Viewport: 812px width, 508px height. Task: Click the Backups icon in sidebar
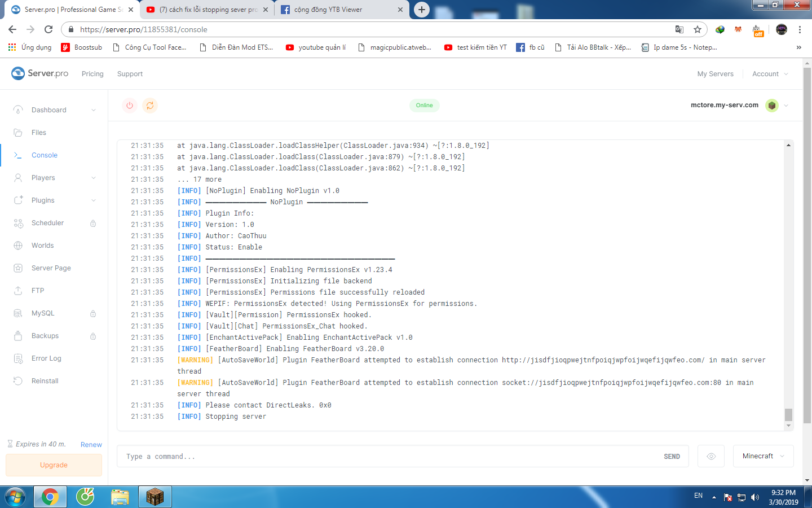click(18, 336)
